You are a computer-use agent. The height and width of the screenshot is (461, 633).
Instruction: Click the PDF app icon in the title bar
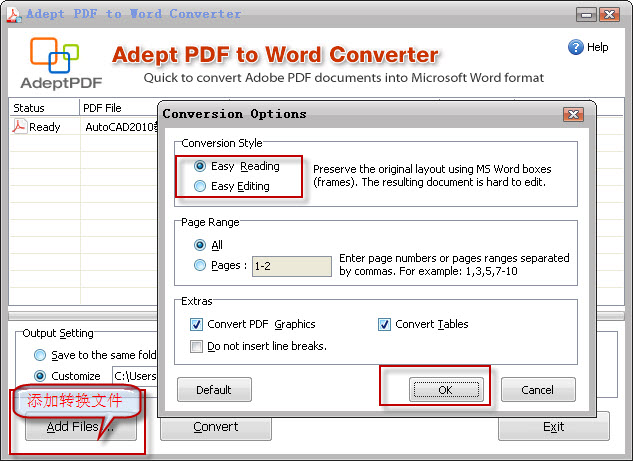[x=14, y=14]
